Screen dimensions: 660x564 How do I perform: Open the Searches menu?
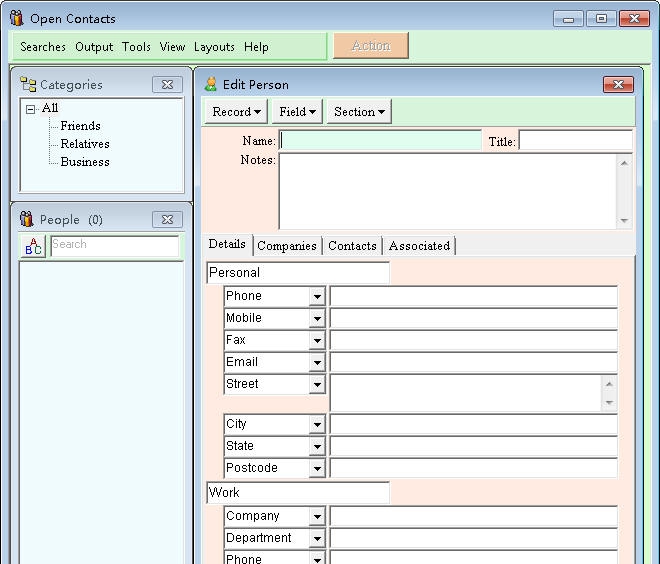pos(43,47)
